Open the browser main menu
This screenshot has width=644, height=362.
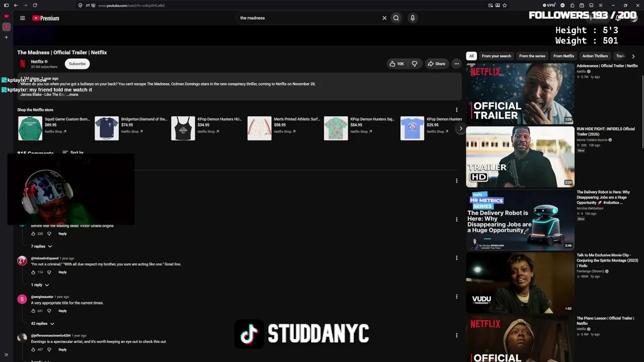600,6
